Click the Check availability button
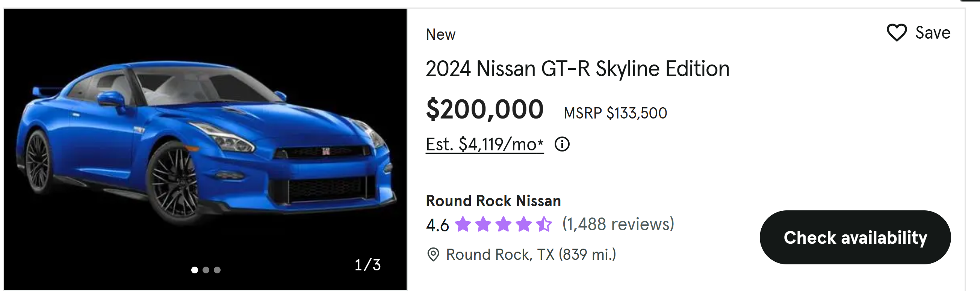Image resolution: width=980 pixels, height=291 pixels. coord(855,237)
